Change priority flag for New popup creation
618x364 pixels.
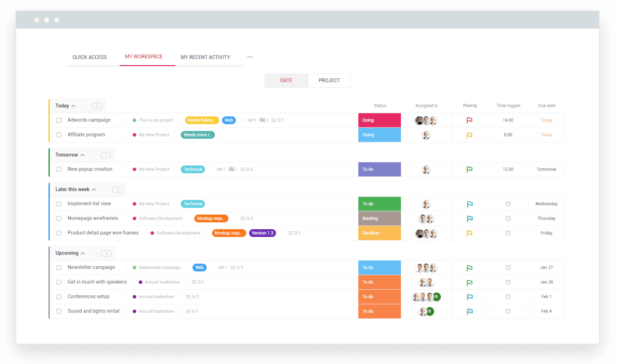470,169
